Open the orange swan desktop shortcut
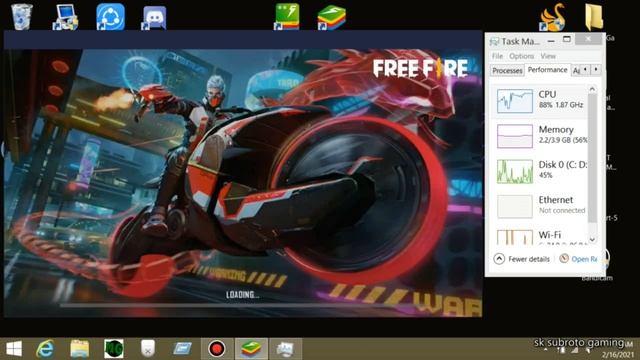The width and height of the screenshot is (640, 360). (x=552, y=18)
